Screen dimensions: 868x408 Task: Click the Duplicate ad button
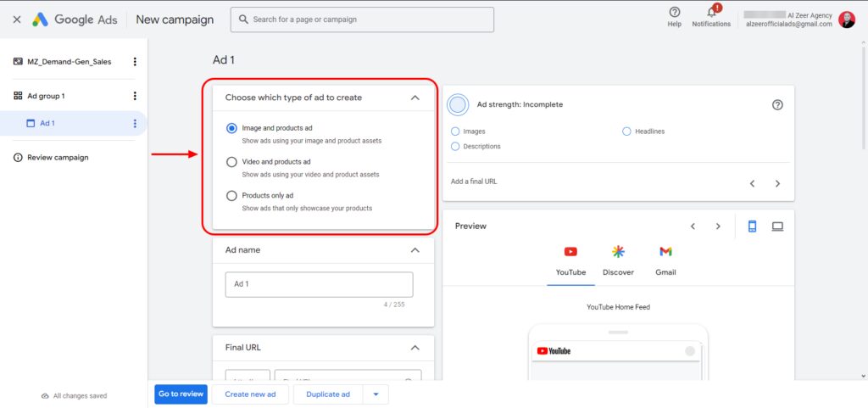tap(328, 394)
